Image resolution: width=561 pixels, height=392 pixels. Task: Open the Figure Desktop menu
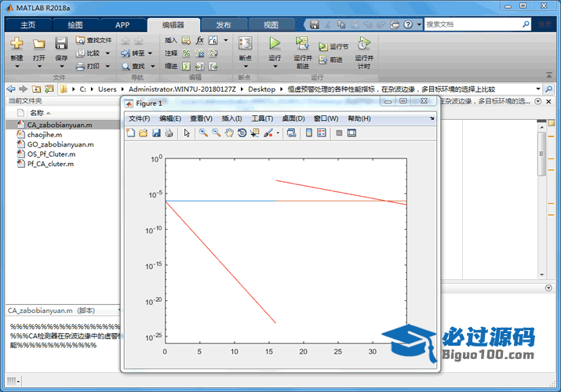click(x=293, y=118)
